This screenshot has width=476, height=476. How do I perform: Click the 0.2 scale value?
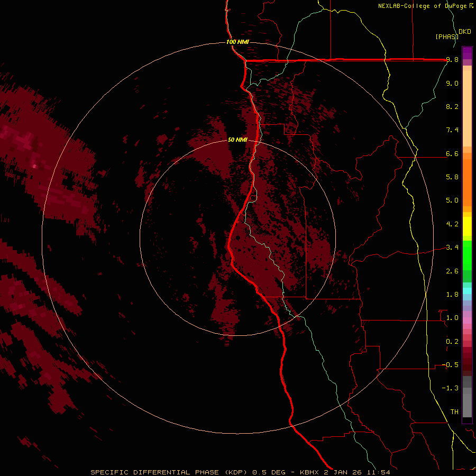(452, 342)
